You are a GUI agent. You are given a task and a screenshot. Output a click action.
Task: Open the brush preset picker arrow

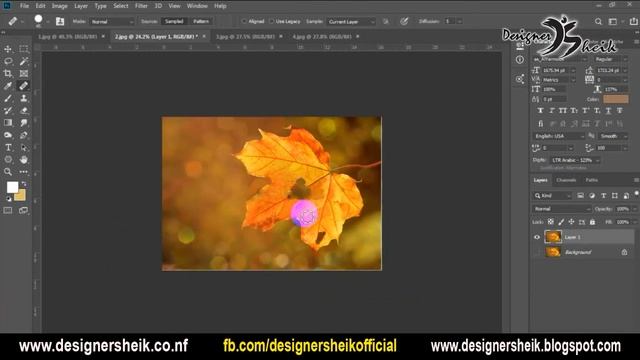coord(47,21)
